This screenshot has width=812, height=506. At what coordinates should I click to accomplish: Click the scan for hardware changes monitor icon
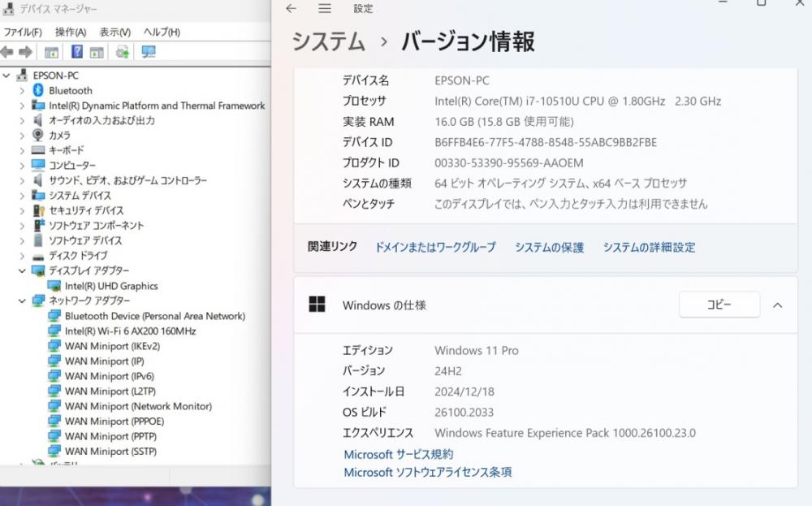(149, 51)
